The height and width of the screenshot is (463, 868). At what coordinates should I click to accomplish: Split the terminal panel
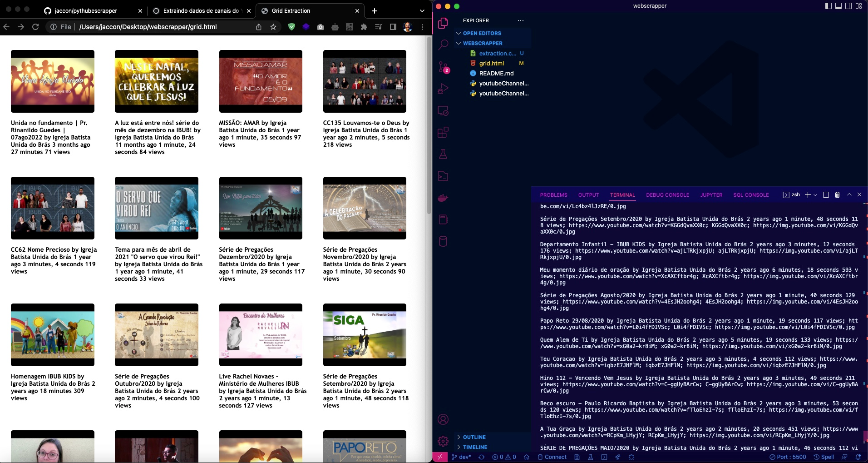tap(826, 194)
